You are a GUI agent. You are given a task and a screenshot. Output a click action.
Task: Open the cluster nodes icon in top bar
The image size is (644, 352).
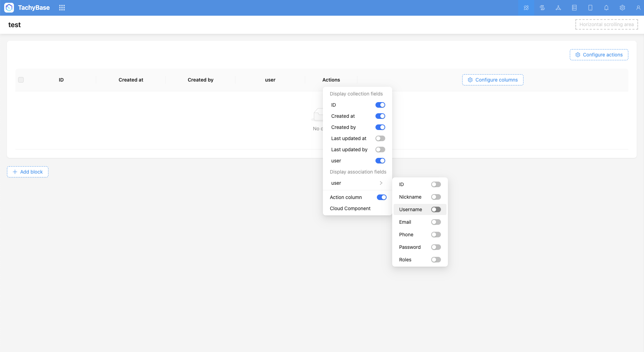(x=558, y=8)
